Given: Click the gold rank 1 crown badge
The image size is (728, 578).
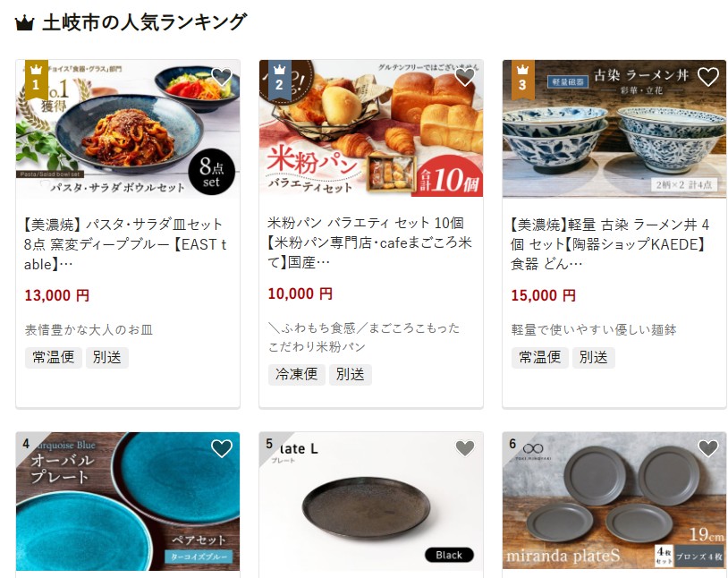Looking at the screenshot, I should tap(36, 80).
